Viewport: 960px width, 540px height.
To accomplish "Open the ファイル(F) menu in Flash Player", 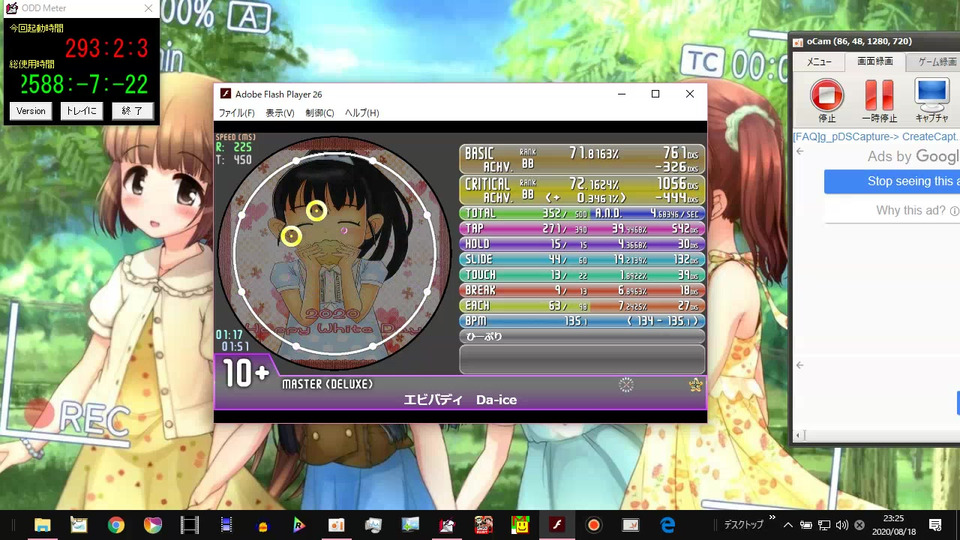I will pyautogui.click(x=236, y=113).
